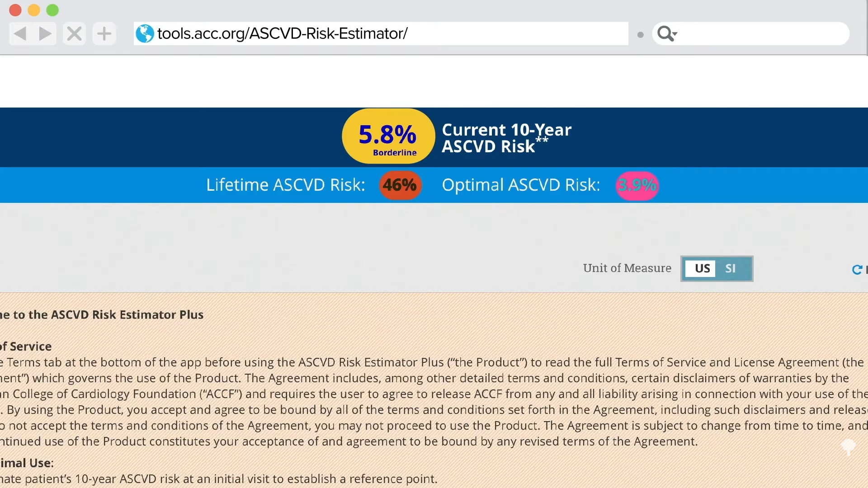
Task: Click the white lightbulb icon
Action: tap(848, 446)
